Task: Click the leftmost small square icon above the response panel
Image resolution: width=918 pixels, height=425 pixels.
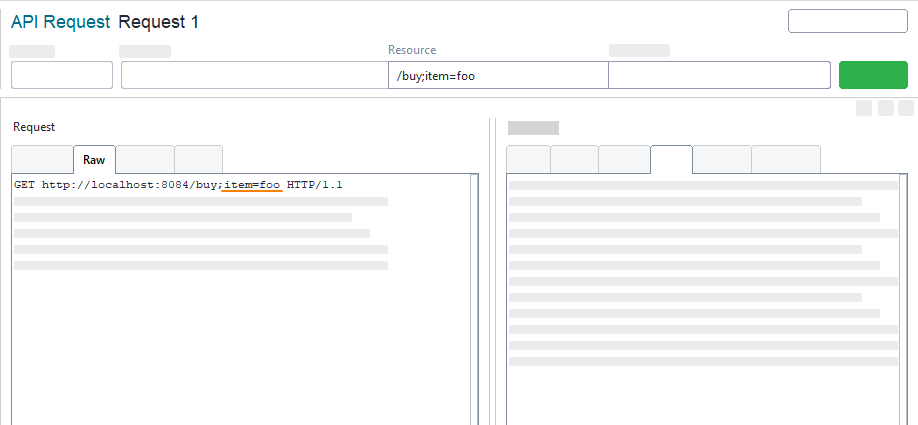Action: click(864, 108)
